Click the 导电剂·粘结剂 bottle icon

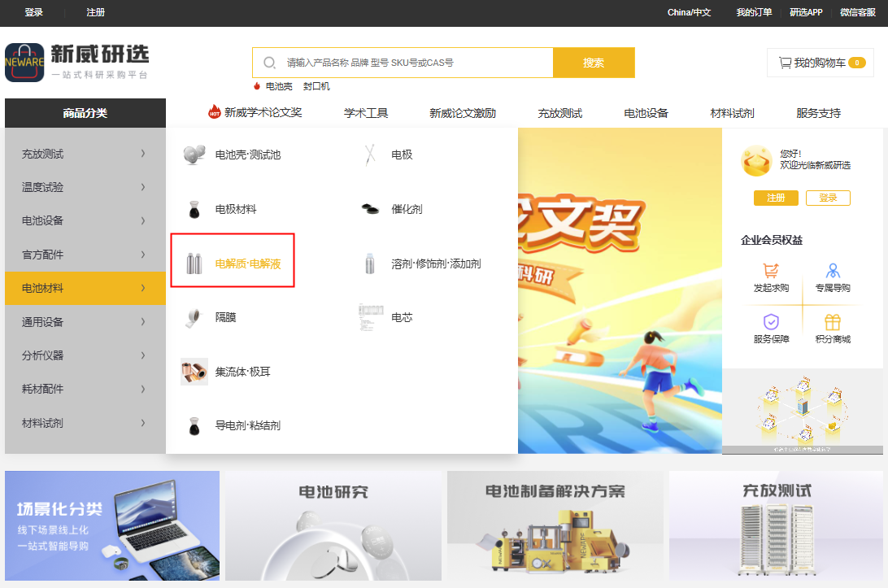pyautogui.click(x=194, y=425)
